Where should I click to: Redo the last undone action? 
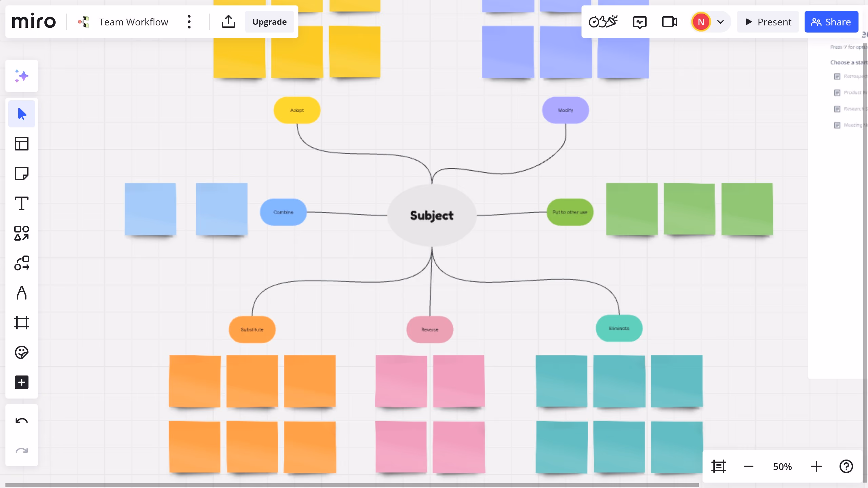point(22,451)
